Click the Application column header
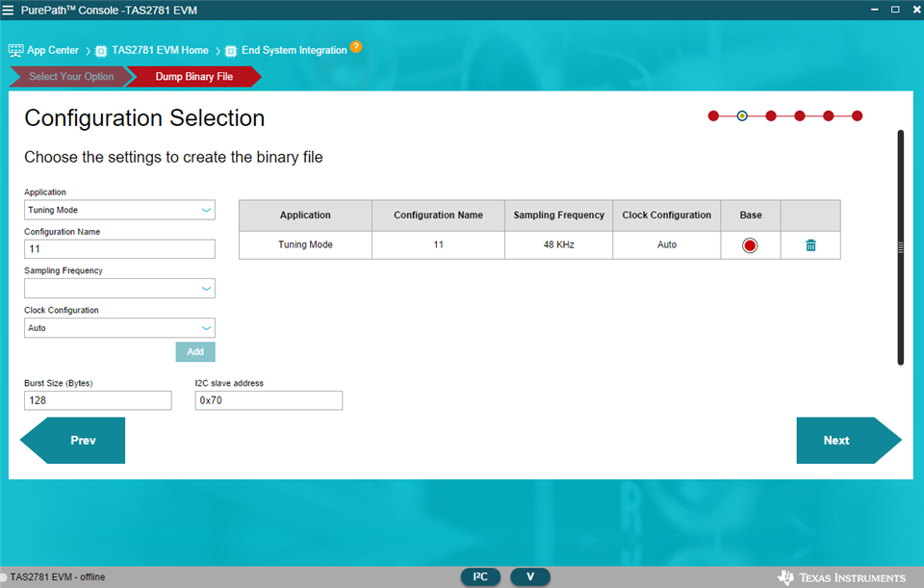Screen dimensions: 924x588 [x=305, y=215]
